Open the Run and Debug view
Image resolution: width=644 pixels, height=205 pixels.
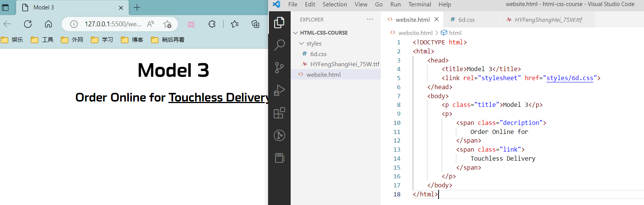click(279, 90)
